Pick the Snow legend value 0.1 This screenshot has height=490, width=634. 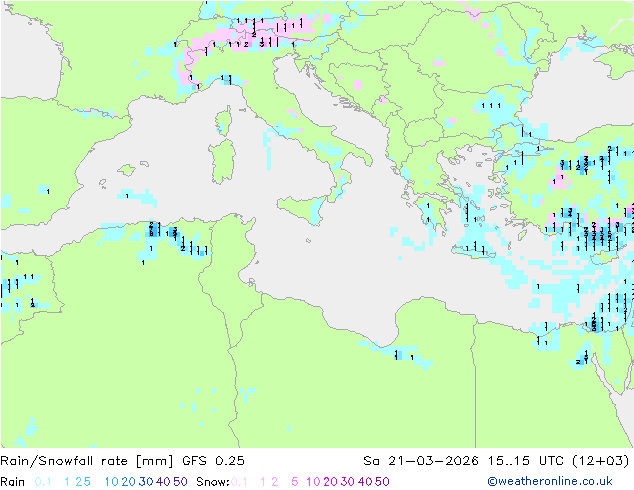pyautogui.click(x=239, y=482)
